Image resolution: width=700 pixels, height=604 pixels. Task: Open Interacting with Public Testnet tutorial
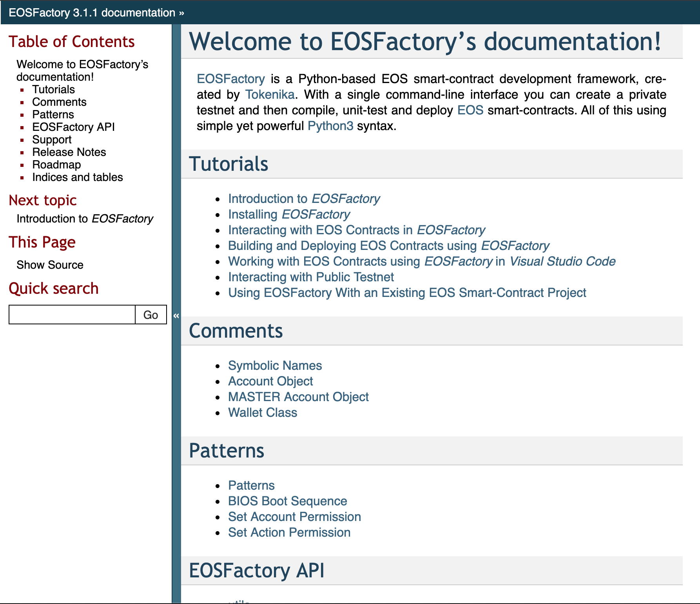(x=311, y=277)
